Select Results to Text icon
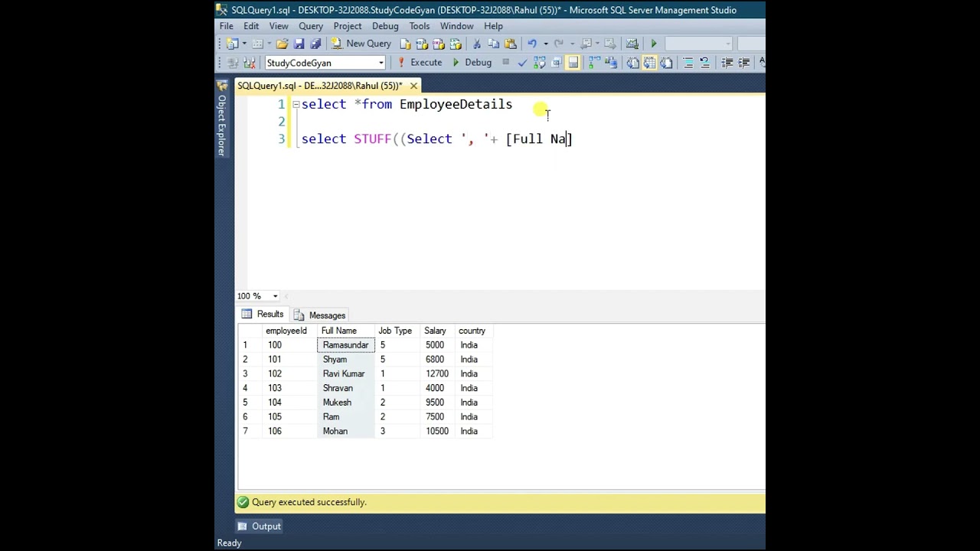Screen dimensions: 980x551 632,63
